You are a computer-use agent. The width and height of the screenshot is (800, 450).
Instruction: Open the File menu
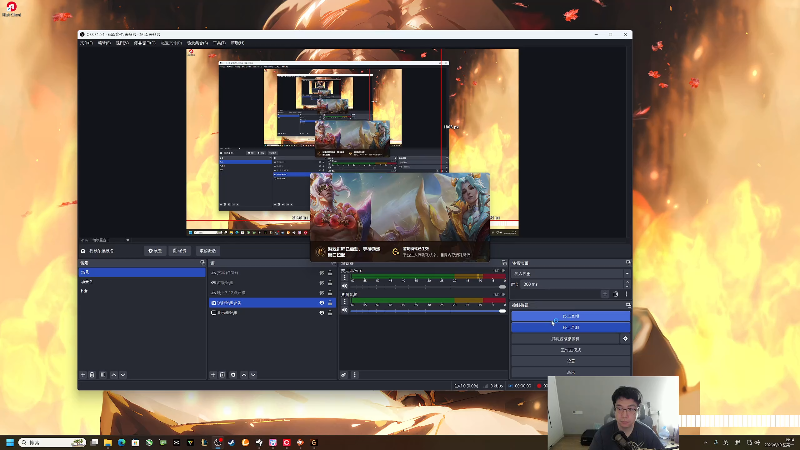click(x=86, y=43)
